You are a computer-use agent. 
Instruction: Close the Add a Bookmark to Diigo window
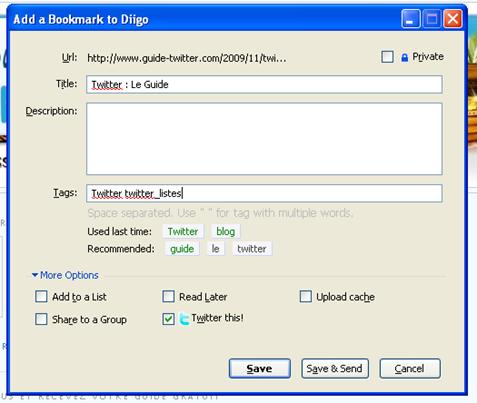(x=453, y=19)
